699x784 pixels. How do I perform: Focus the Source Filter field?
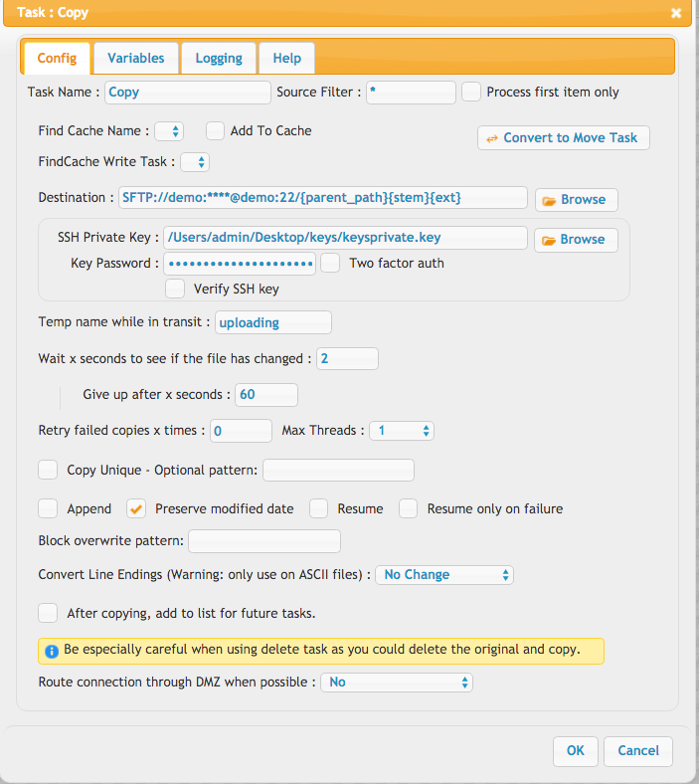click(412, 93)
